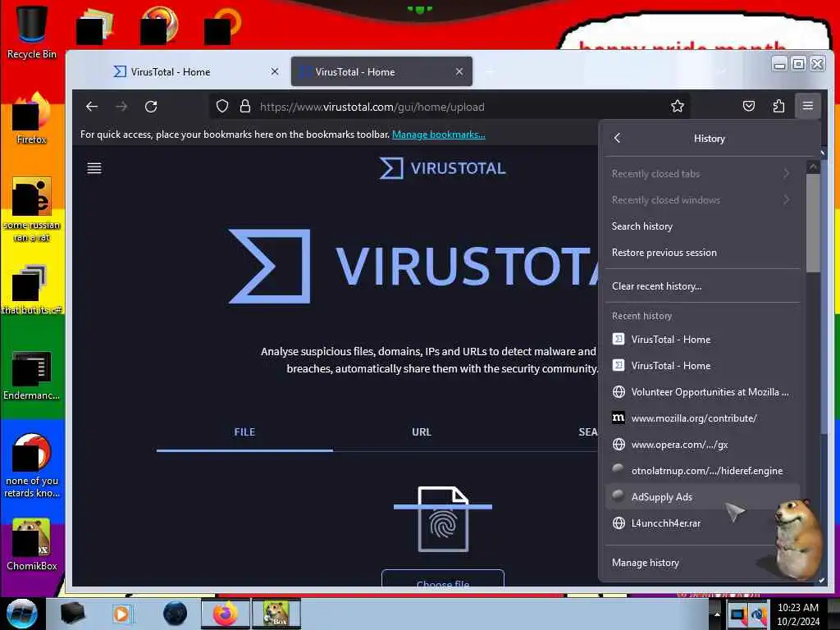Click the small VirusTotal header logo
Image resolution: width=840 pixels, height=630 pixels.
coord(442,168)
